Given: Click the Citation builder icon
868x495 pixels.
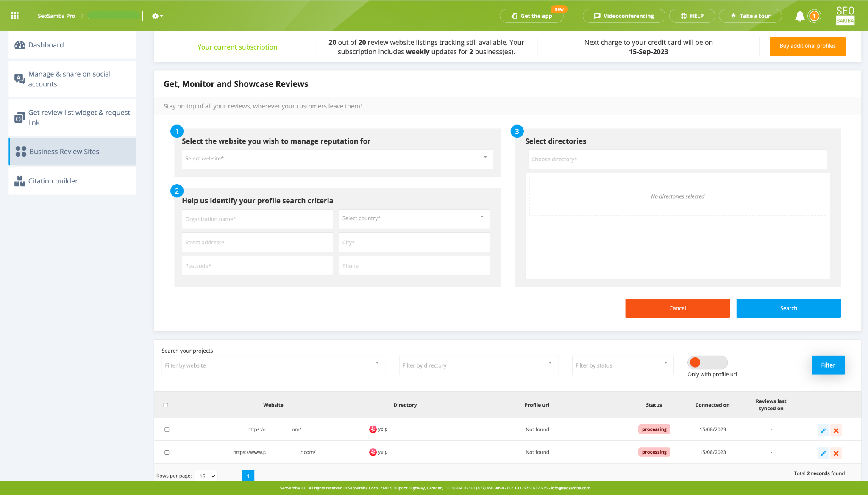Looking at the screenshot, I should point(19,181).
